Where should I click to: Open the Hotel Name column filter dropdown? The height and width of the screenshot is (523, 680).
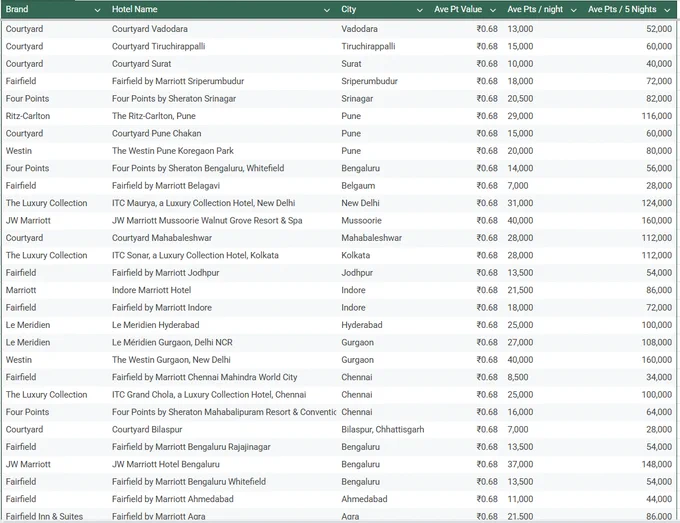327,10
